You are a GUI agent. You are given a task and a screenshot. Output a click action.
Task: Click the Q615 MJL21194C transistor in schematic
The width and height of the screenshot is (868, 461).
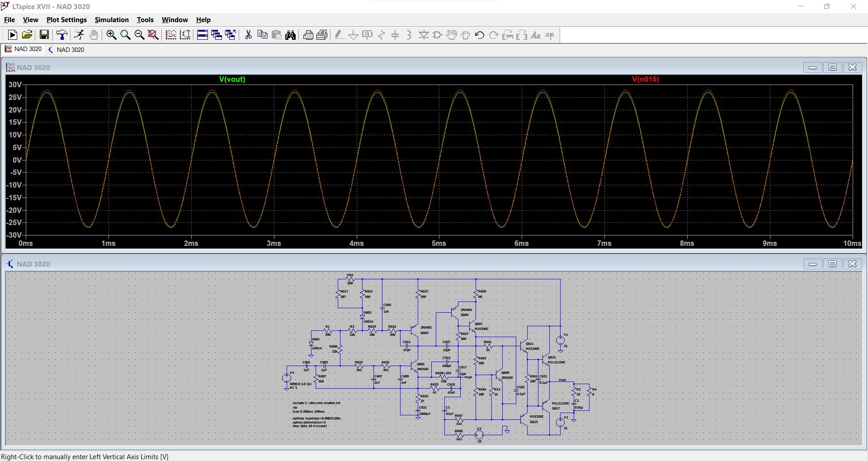(547, 360)
